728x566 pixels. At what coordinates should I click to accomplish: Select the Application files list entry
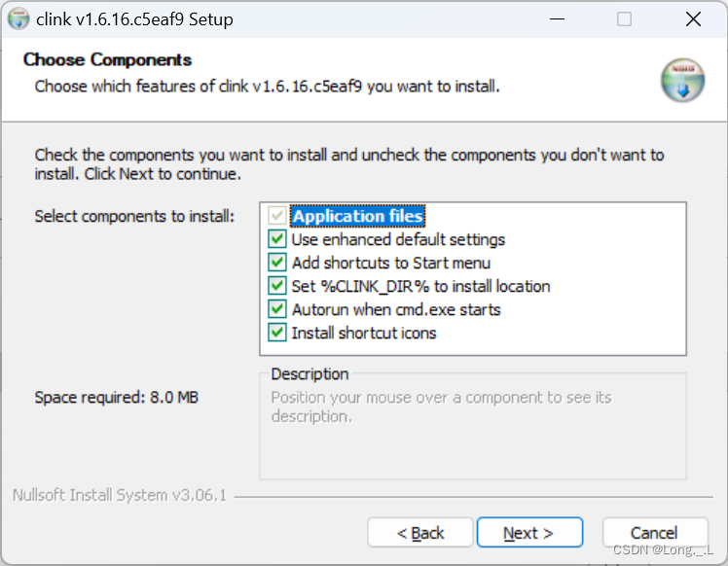(x=357, y=216)
